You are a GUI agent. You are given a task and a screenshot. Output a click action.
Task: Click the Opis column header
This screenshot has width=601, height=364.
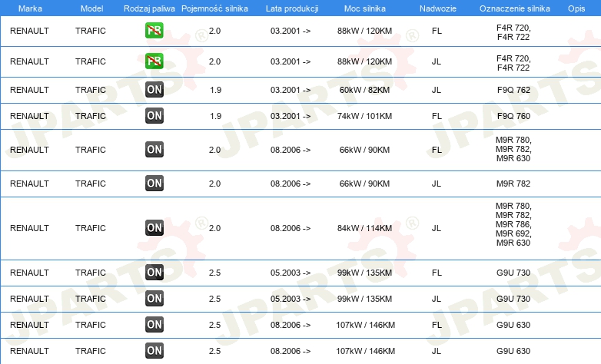pos(576,8)
